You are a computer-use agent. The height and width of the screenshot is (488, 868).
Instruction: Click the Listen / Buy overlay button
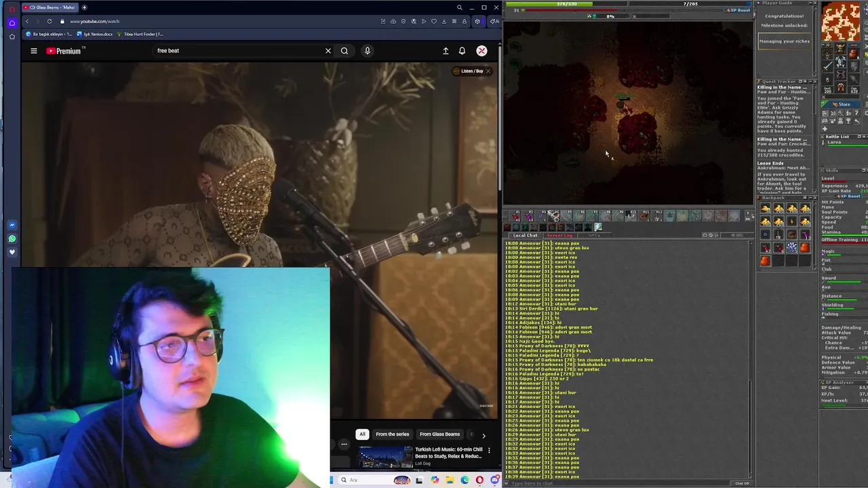coord(469,71)
